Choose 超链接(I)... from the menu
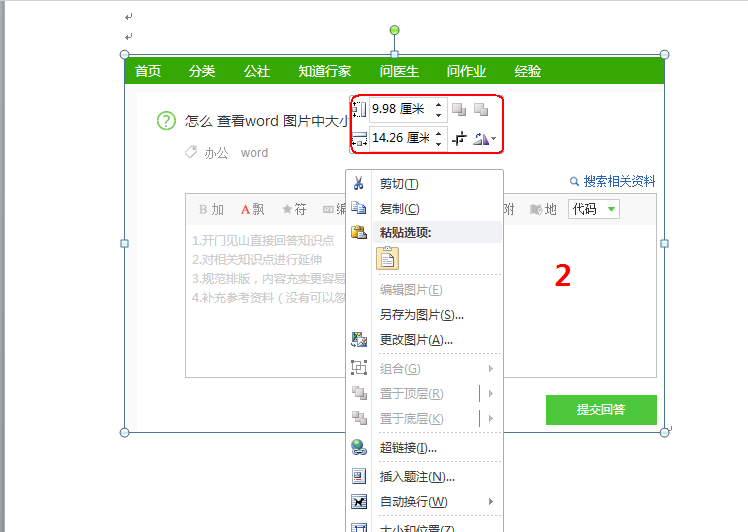The height and width of the screenshot is (532, 748). click(x=408, y=448)
